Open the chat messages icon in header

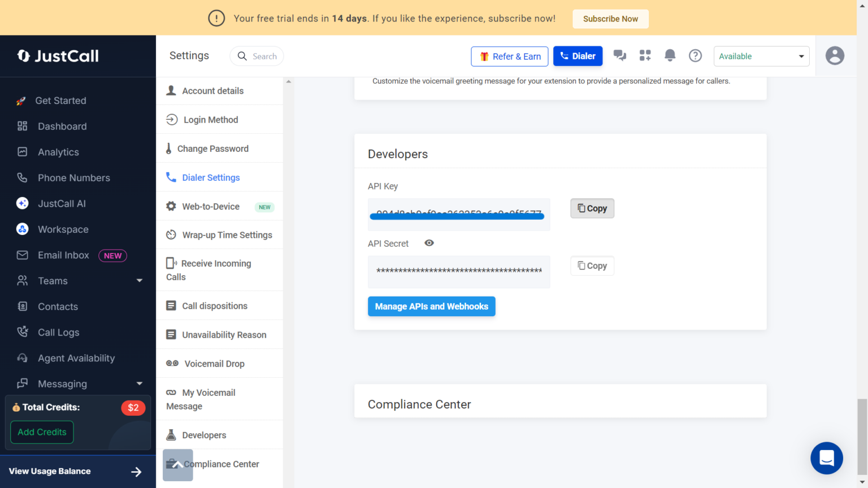(620, 55)
